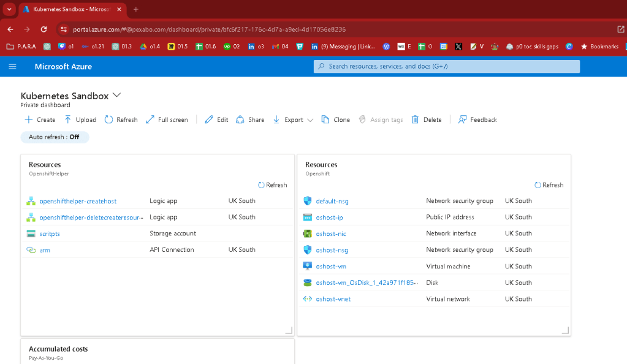Click the Edit pencil icon
This screenshot has width=627, height=364.
[209, 119]
